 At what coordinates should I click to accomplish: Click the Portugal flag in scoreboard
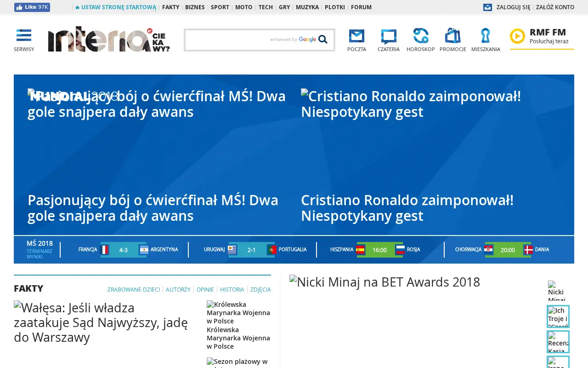tap(272, 250)
